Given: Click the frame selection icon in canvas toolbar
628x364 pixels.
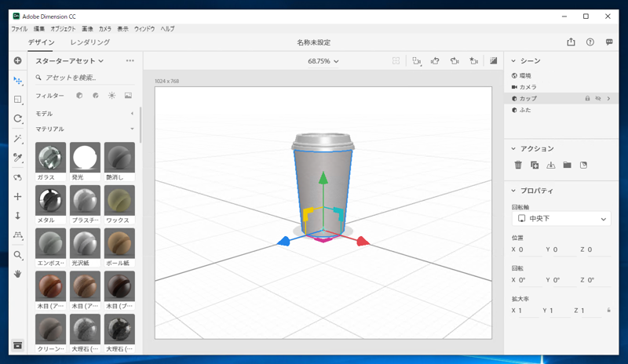Looking at the screenshot, I should 396,61.
